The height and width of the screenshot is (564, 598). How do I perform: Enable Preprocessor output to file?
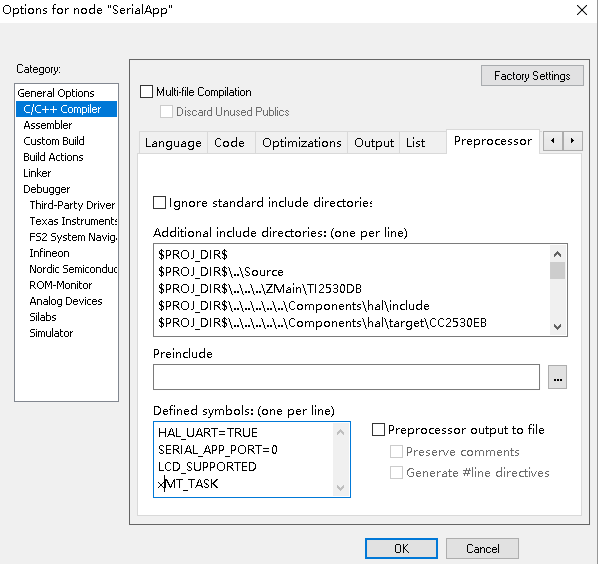click(378, 430)
